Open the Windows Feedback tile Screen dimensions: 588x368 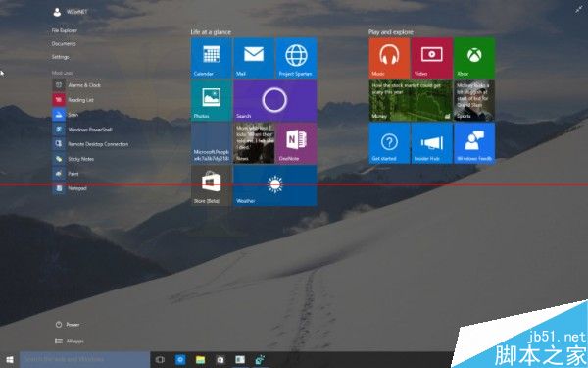pos(474,143)
